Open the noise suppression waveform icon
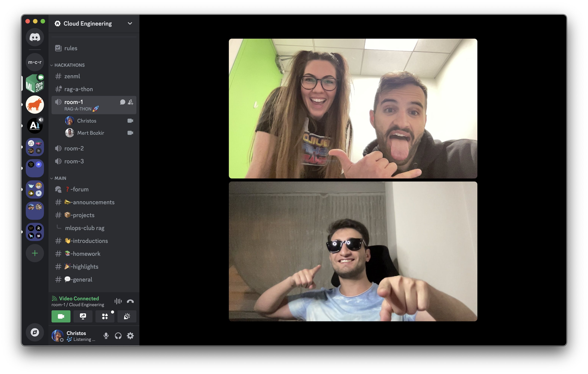The image size is (588, 374). [x=118, y=301]
